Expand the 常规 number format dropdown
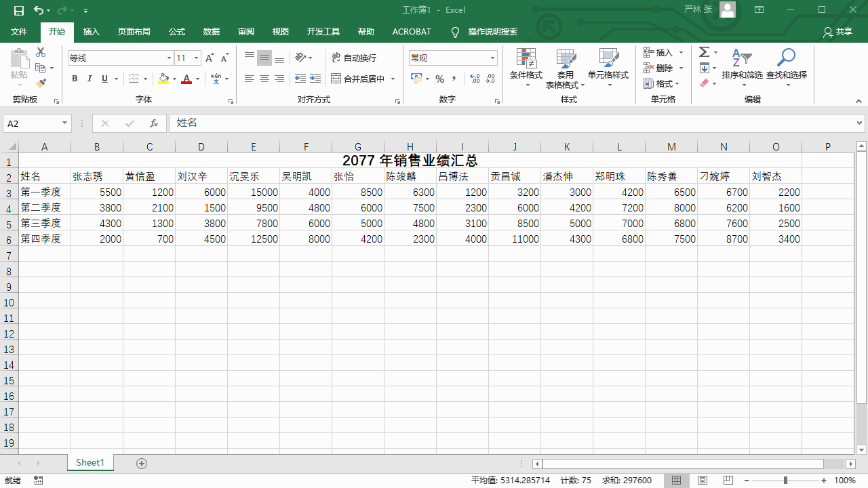Viewport: 868px width, 488px height. click(x=492, y=58)
